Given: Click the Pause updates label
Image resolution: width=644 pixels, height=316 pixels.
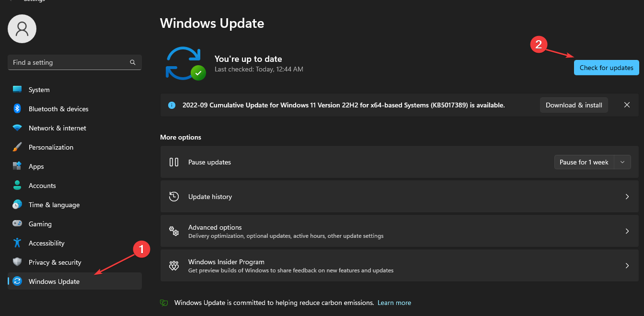Looking at the screenshot, I should coord(209,162).
